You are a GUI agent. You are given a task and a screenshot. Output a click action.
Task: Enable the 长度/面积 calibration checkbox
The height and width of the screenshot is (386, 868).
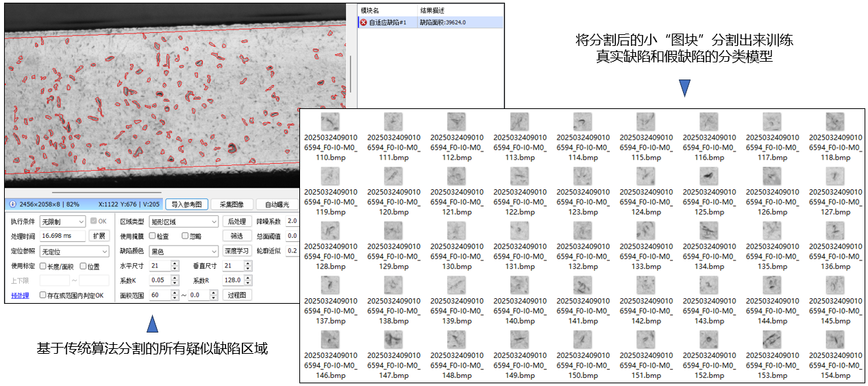(x=43, y=266)
